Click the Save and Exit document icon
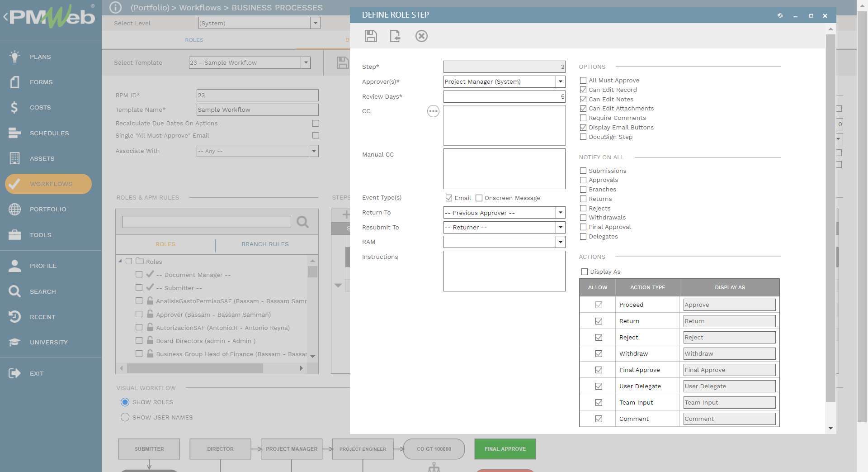868x472 pixels. [396, 36]
